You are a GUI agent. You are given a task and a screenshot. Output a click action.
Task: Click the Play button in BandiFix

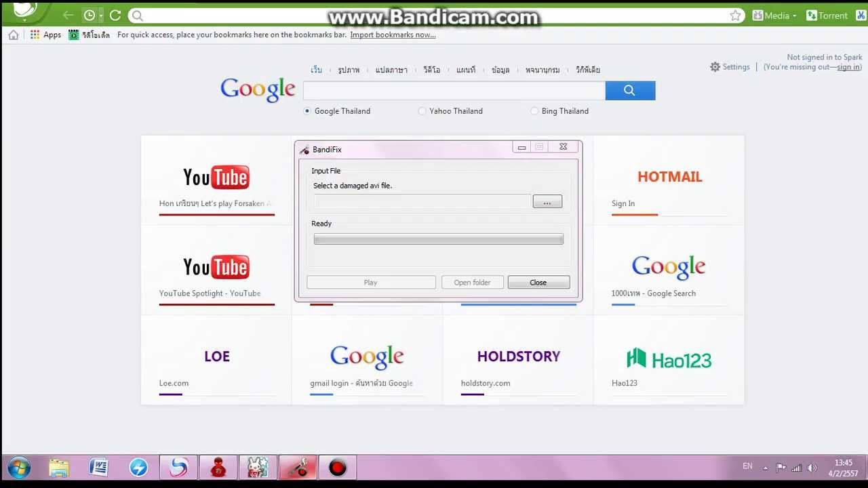(371, 283)
